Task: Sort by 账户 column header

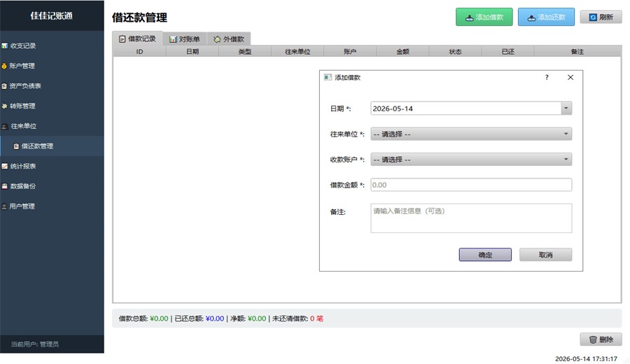Action: tap(350, 51)
